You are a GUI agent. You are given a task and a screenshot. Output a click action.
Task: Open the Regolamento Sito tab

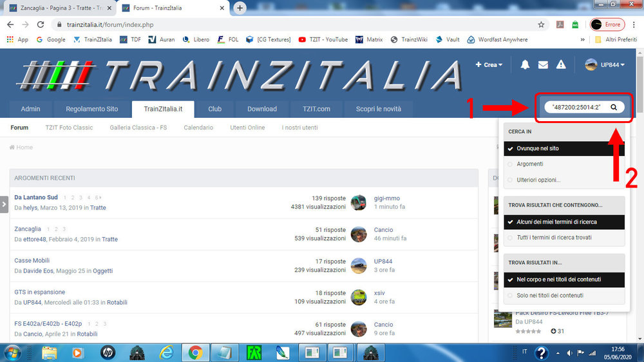pyautogui.click(x=92, y=109)
